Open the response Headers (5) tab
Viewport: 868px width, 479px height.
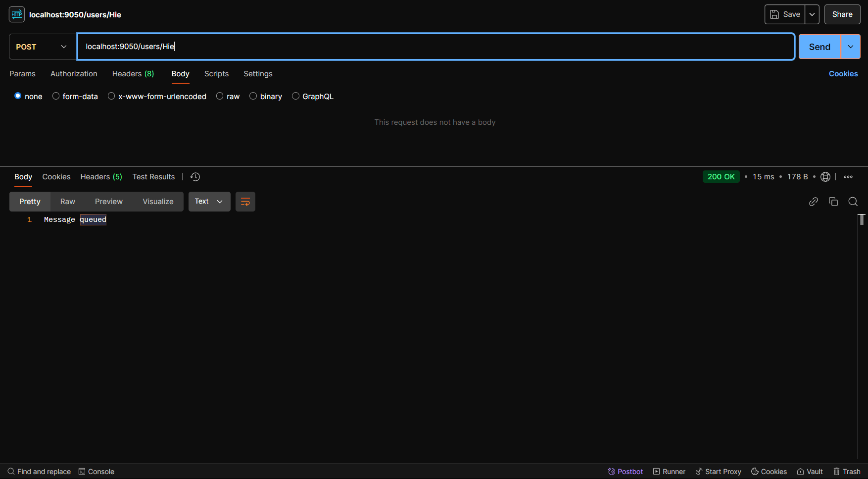click(101, 177)
